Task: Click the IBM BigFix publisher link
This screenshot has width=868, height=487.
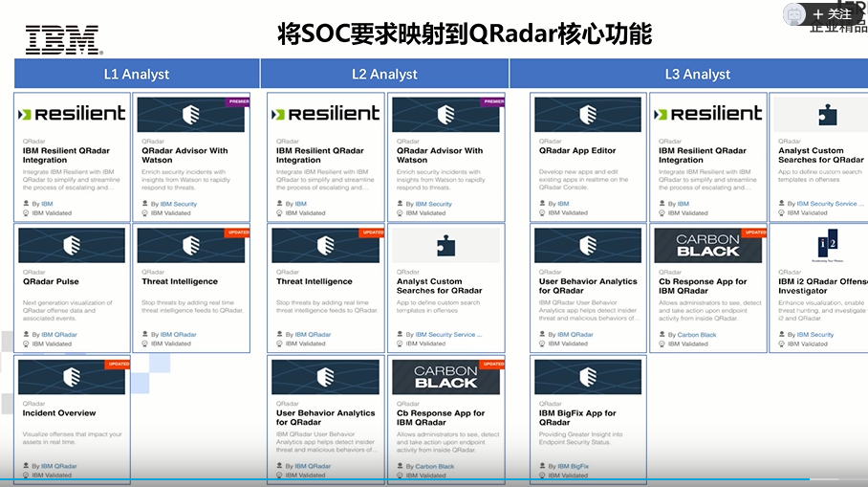Action: (x=573, y=466)
